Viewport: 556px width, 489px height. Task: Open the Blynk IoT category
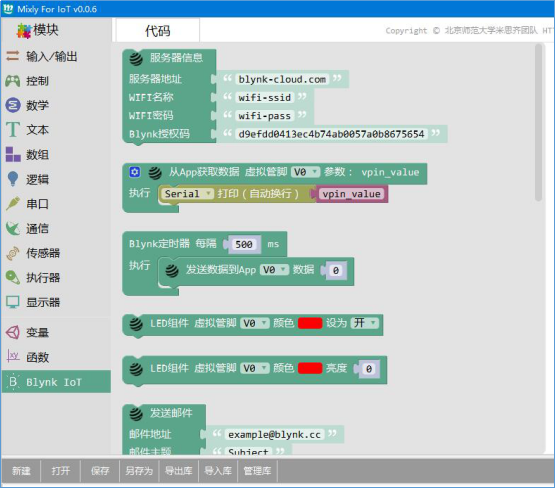point(56,382)
